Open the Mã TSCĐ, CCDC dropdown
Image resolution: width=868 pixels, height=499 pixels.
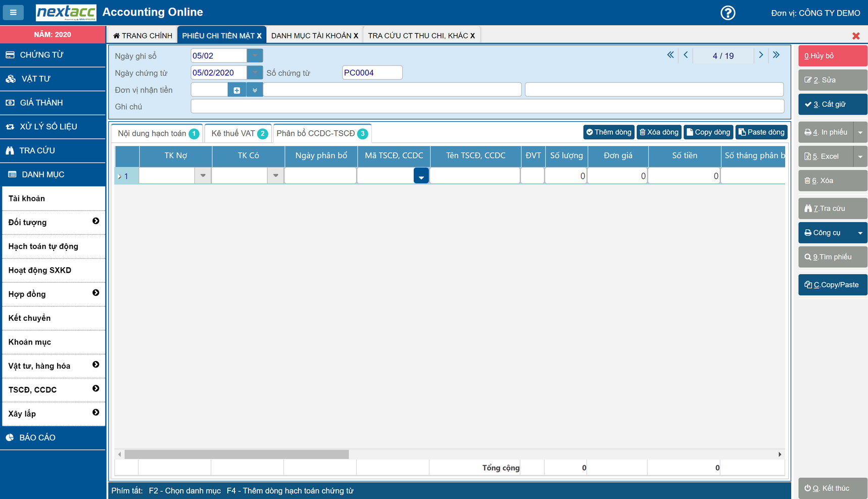(x=421, y=176)
